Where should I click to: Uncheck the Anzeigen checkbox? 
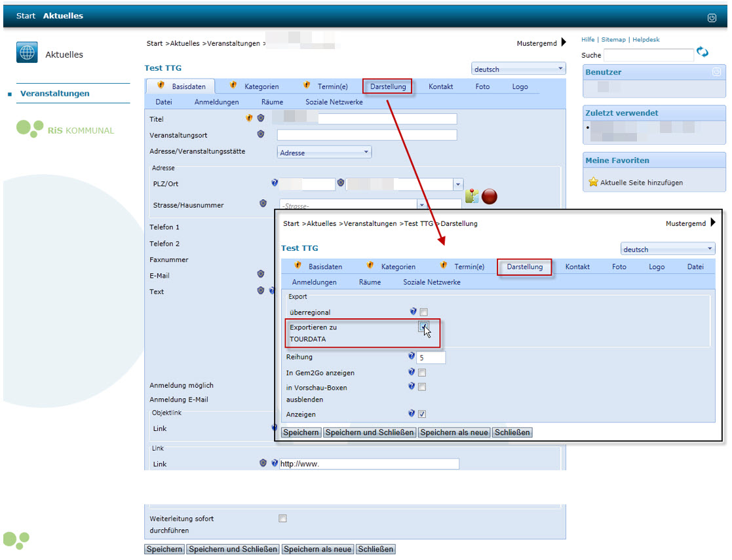pyautogui.click(x=422, y=414)
